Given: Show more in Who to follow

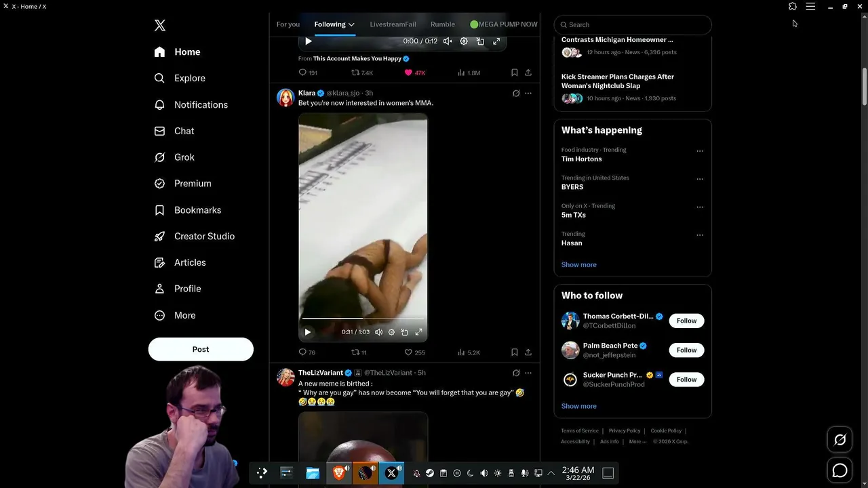Looking at the screenshot, I should (579, 406).
